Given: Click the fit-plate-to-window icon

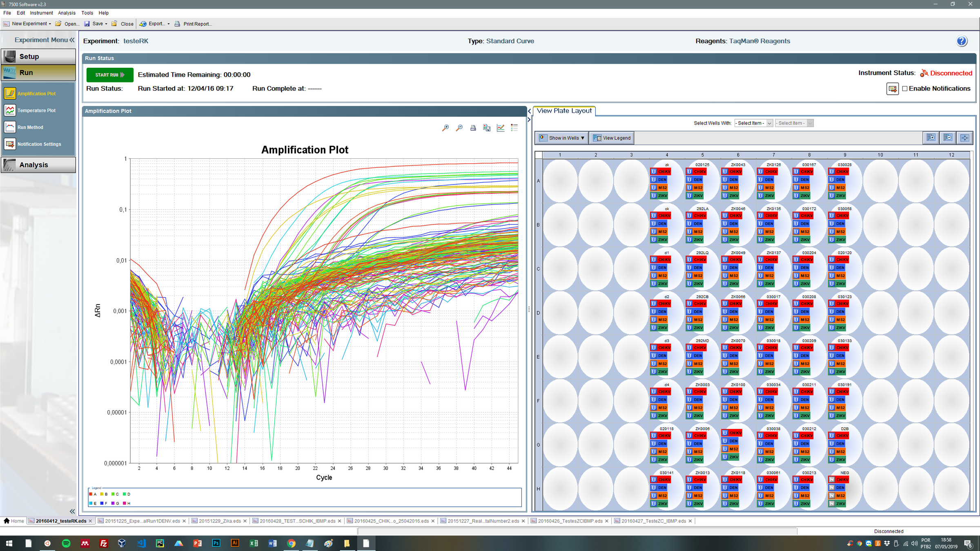Looking at the screenshot, I should click(965, 138).
